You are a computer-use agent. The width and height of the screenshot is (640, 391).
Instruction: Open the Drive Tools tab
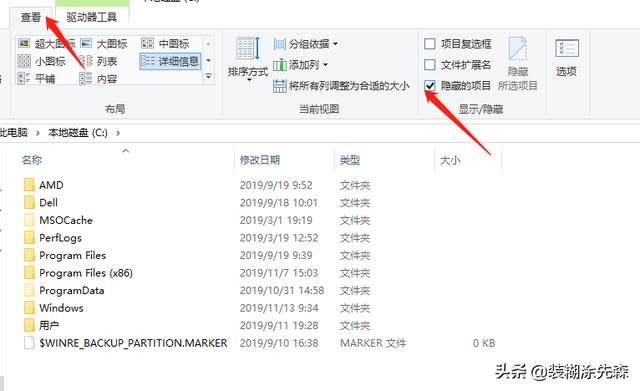[92, 17]
